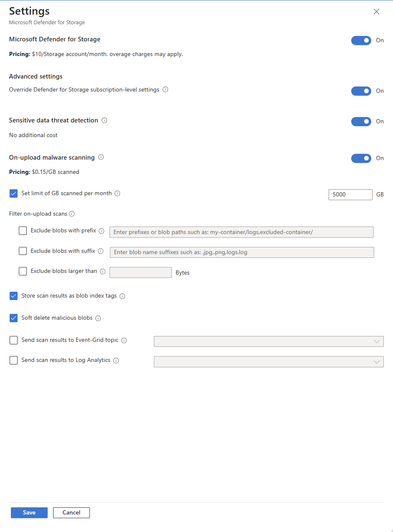Click the Event-Grid topic info icon

[x=124, y=340]
